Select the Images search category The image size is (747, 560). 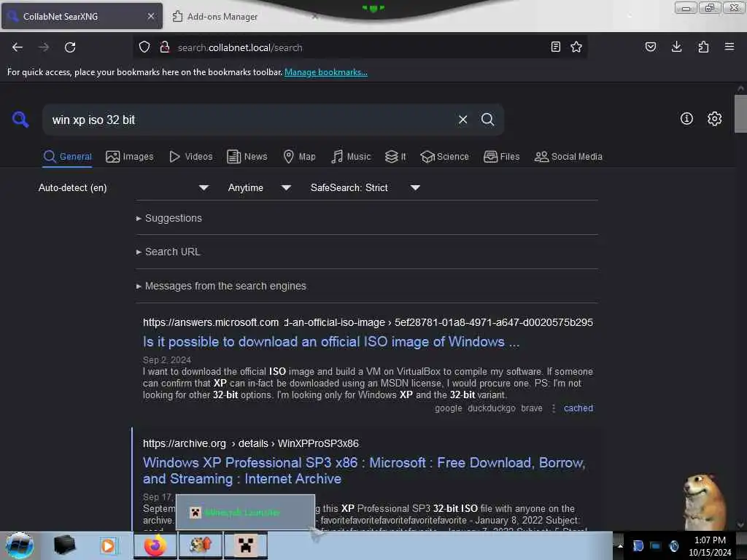coord(130,157)
